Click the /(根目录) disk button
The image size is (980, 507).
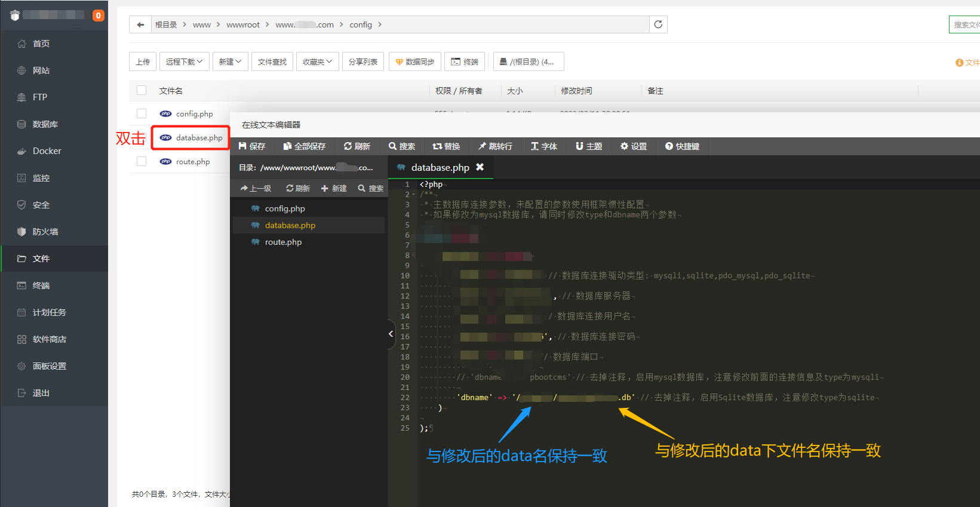click(x=529, y=62)
